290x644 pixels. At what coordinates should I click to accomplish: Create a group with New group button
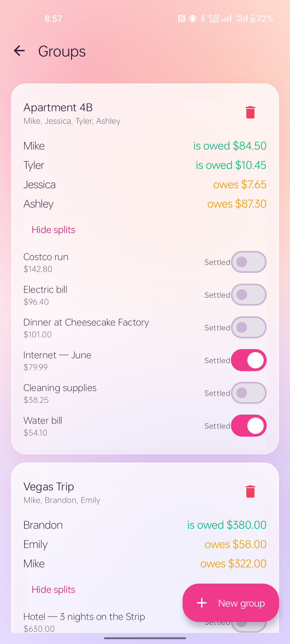click(231, 603)
